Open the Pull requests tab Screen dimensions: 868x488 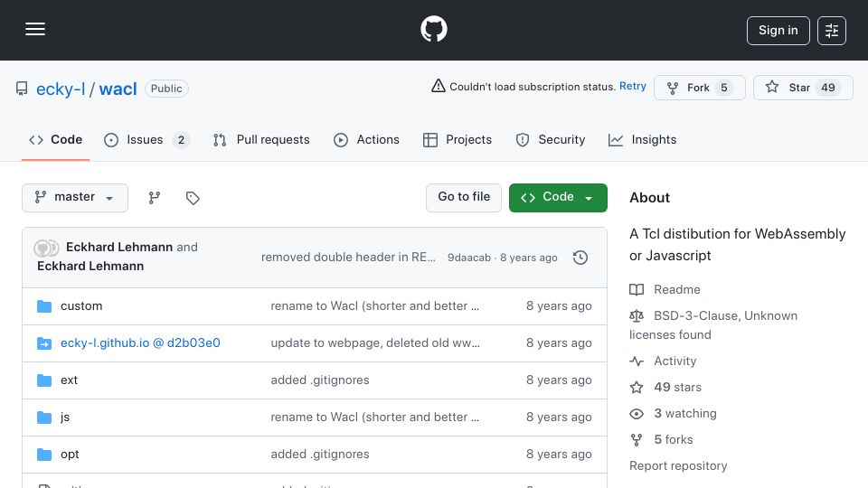point(261,139)
